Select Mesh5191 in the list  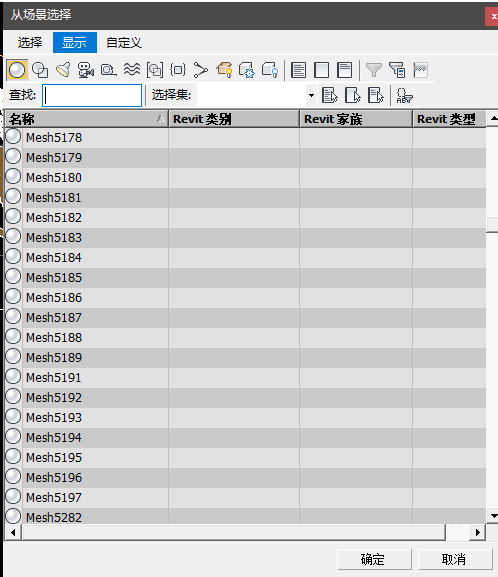54,378
